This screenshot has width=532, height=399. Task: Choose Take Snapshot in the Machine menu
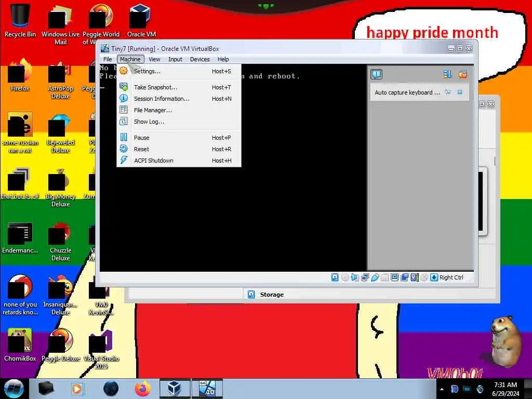(x=179, y=87)
